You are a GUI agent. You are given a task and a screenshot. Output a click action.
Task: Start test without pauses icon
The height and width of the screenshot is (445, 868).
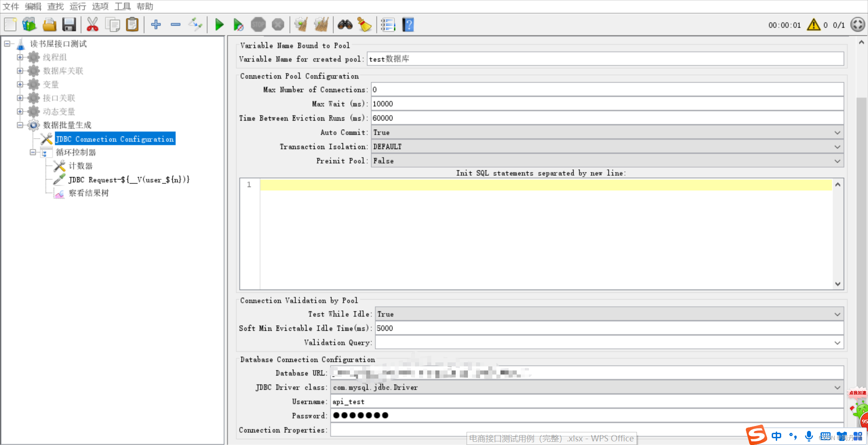pyautogui.click(x=238, y=24)
